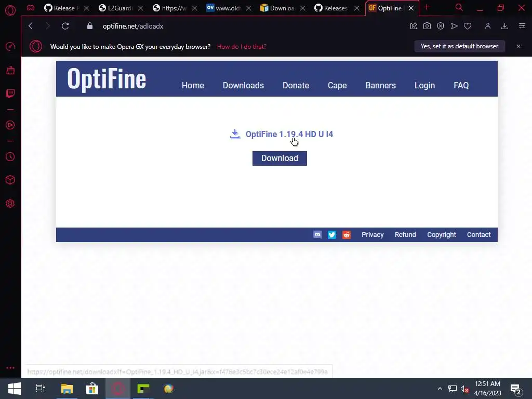Open browser downloads icon
Image resolution: width=532 pixels, height=399 pixels.
(504, 26)
